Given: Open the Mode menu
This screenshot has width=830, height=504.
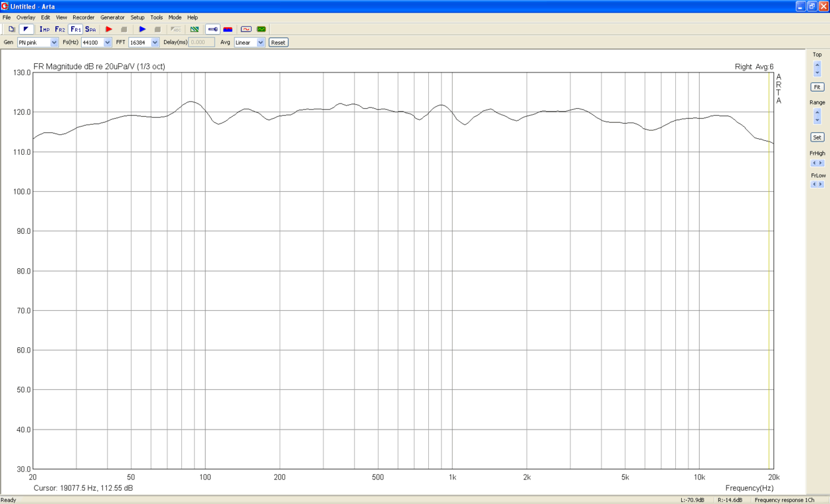Looking at the screenshot, I should (x=175, y=18).
